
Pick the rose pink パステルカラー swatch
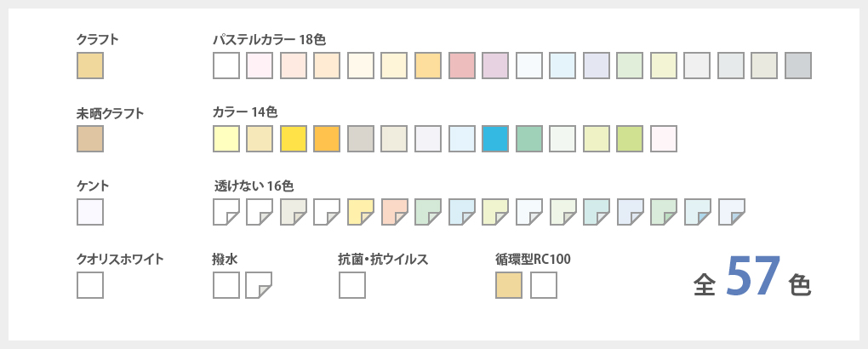462,66
